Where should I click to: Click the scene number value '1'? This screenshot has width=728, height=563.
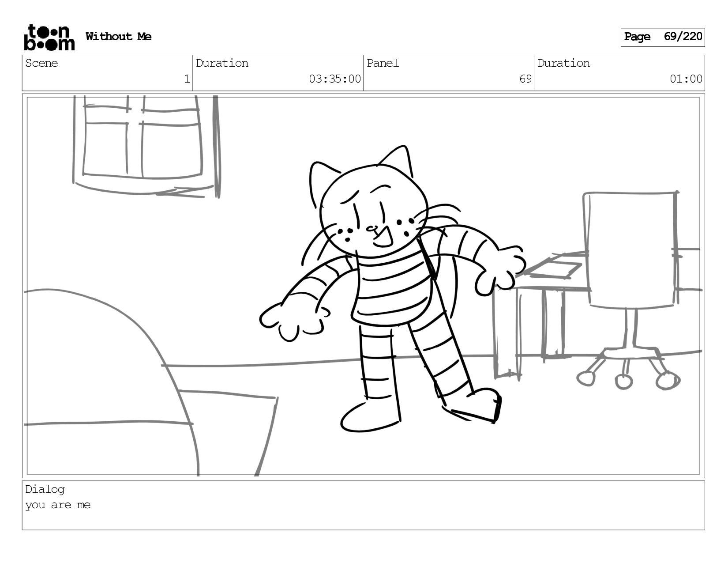click(187, 79)
